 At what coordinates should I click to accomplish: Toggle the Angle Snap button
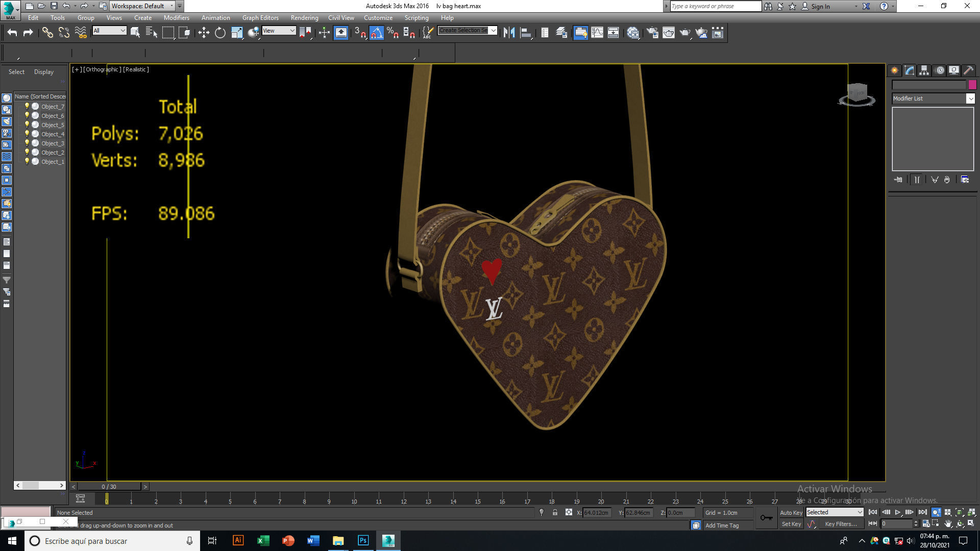(376, 33)
